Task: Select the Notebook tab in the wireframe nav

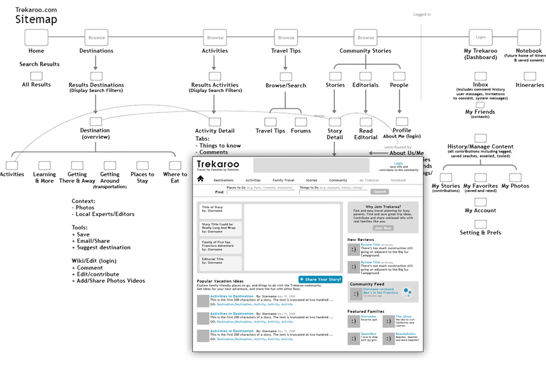Action: coord(398,180)
